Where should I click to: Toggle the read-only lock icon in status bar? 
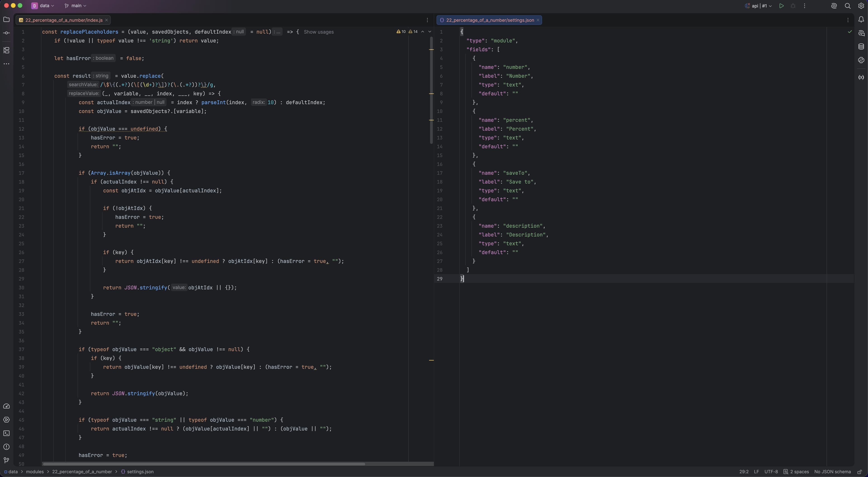click(860, 472)
